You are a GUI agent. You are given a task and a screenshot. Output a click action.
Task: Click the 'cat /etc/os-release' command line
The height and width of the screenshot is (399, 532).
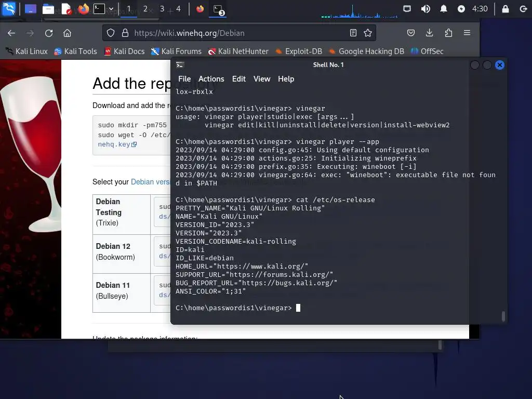click(x=275, y=200)
